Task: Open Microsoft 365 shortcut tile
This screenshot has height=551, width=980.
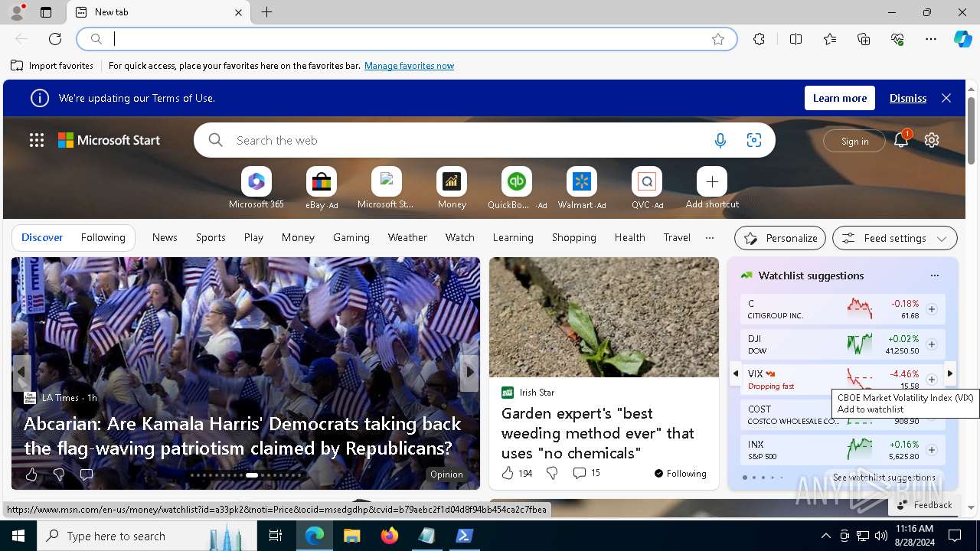Action: (x=256, y=188)
